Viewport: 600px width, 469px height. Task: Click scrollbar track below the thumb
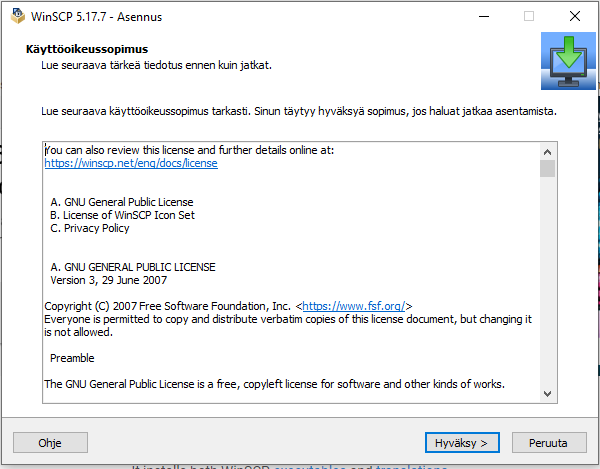pyautogui.click(x=547, y=290)
